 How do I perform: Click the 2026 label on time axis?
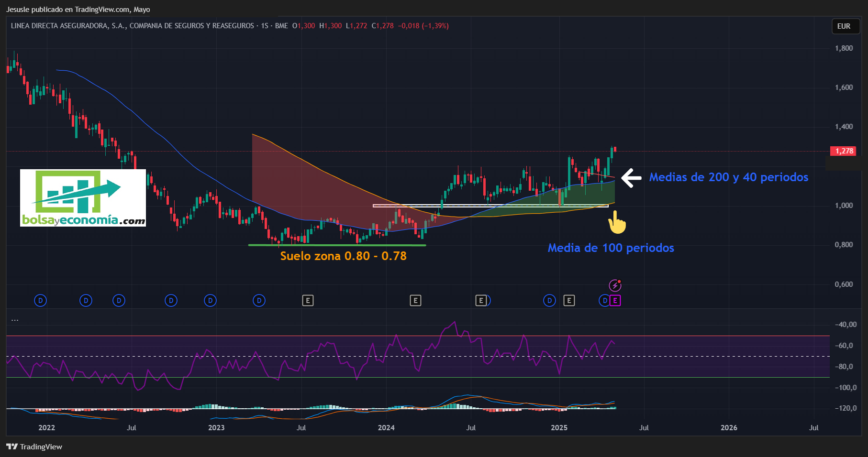click(729, 428)
